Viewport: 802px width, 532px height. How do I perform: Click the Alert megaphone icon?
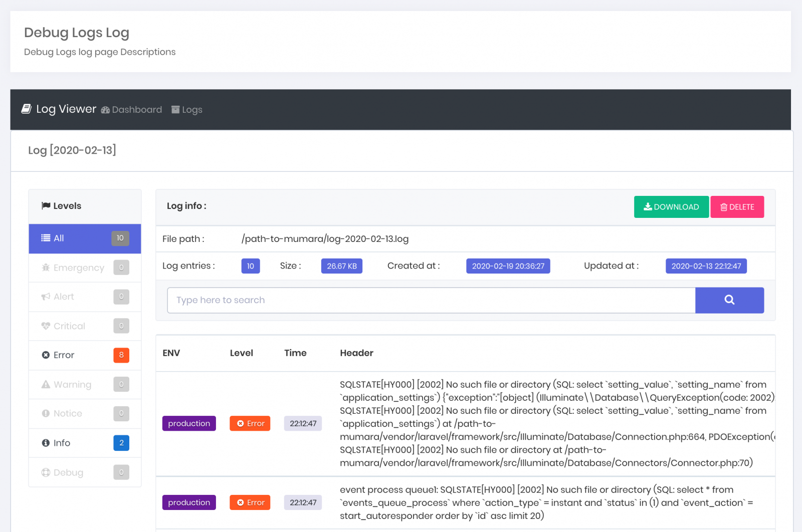tap(46, 297)
